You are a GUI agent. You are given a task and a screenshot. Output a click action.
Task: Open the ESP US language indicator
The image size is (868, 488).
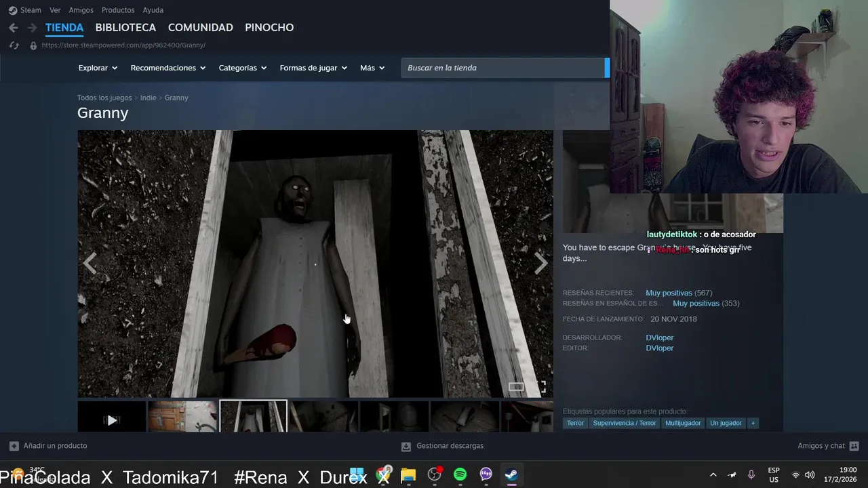774,475
